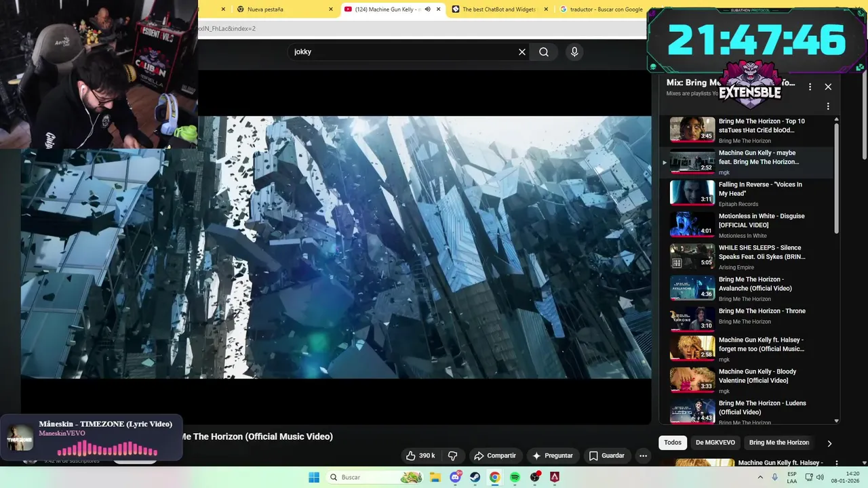Start voice search with microphone icon
Image resolution: width=868 pixels, height=488 pixels.
[574, 52]
